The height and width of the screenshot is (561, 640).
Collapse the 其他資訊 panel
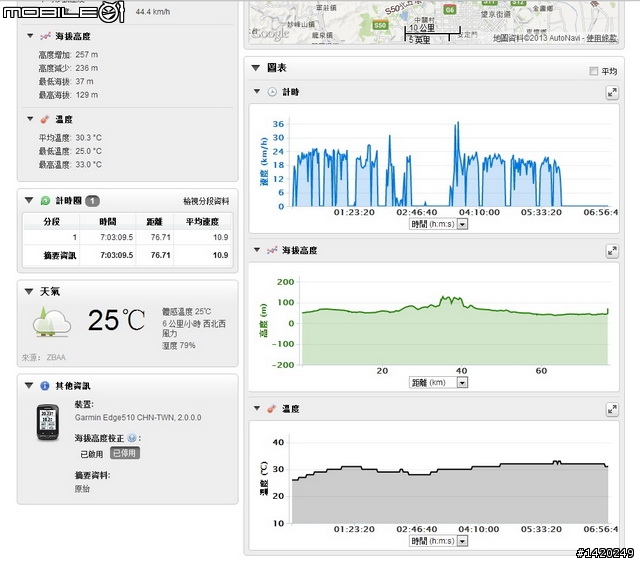[x=29, y=385]
